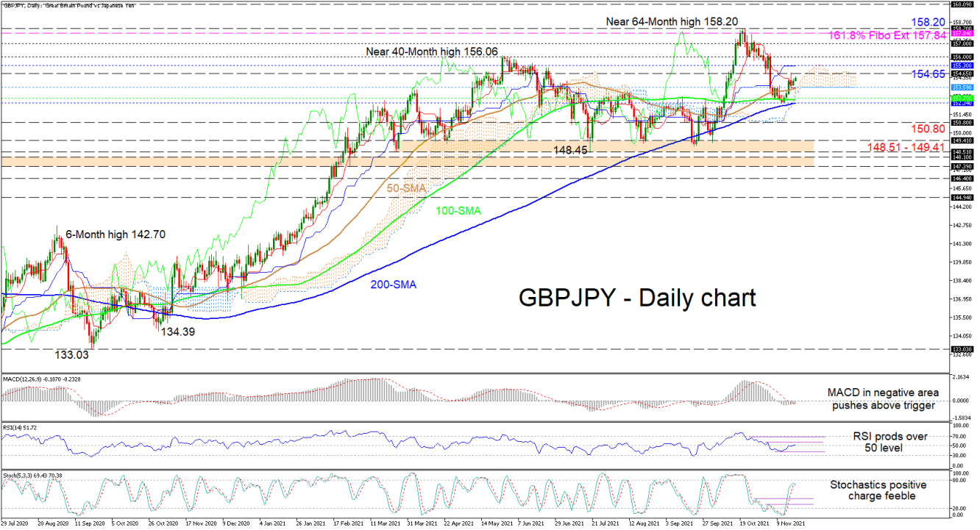The image size is (980, 530).
Task: Click the light blue '153.590' price tag
Action: tap(962, 87)
